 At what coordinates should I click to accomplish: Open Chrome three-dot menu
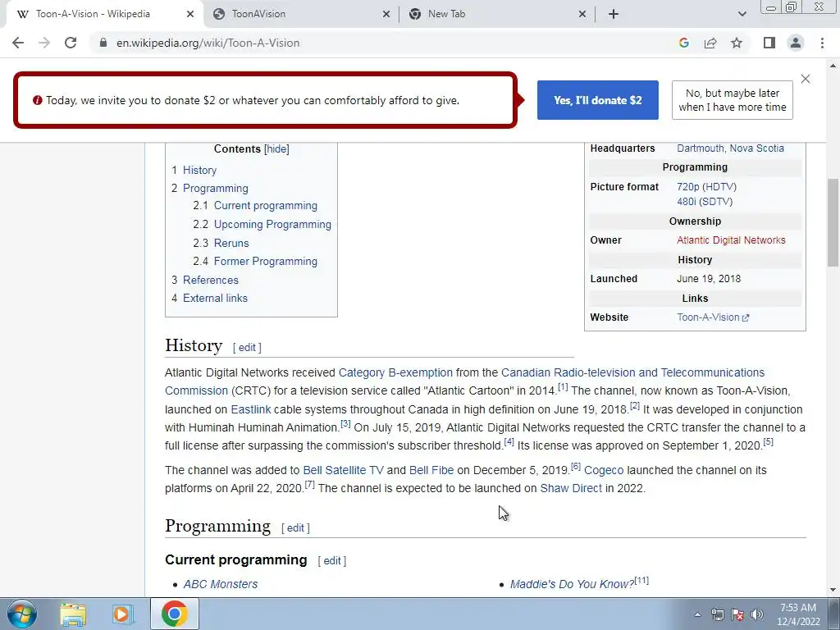tap(822, 43)
